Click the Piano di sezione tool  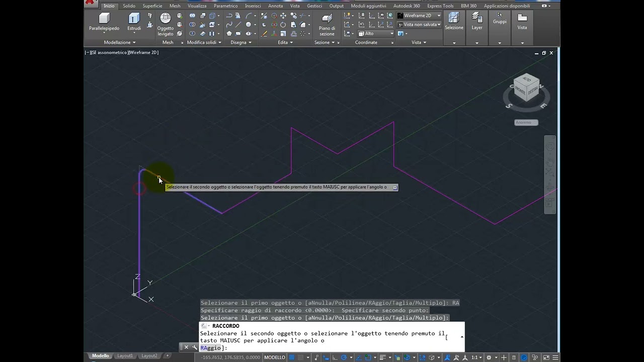(x=327, y=24)
